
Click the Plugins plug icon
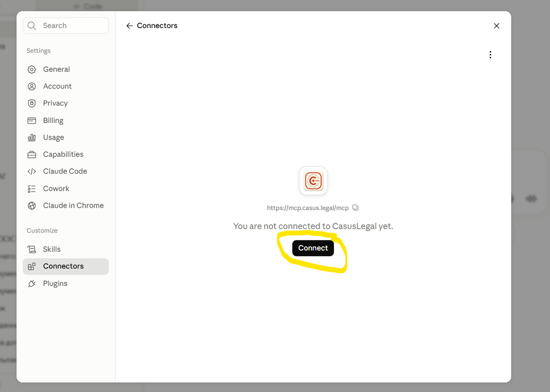[32, 284]
